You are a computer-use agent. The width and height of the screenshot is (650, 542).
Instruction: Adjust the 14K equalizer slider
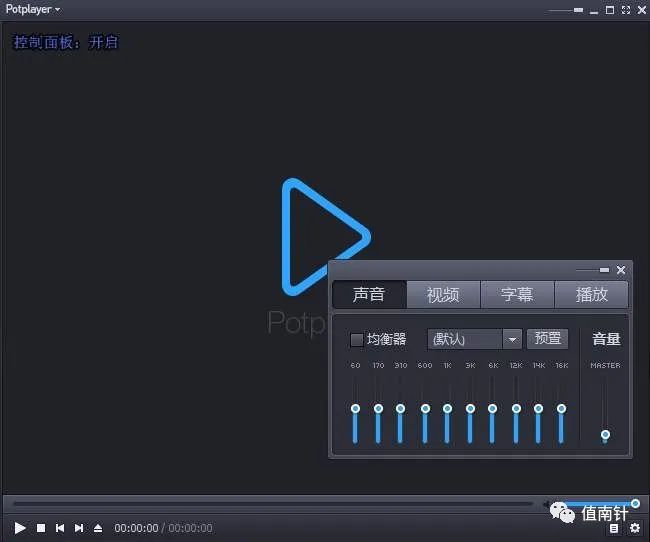coord(538,409)
